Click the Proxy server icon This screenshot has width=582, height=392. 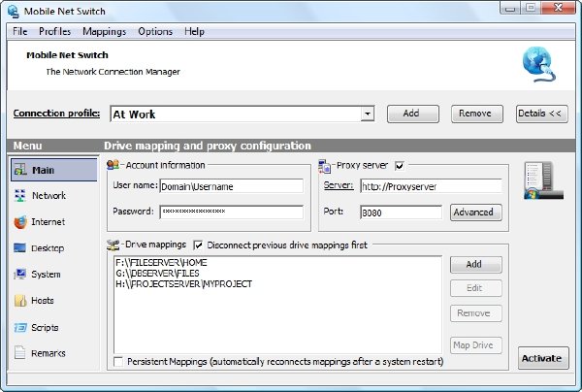[x=324, y=166]
